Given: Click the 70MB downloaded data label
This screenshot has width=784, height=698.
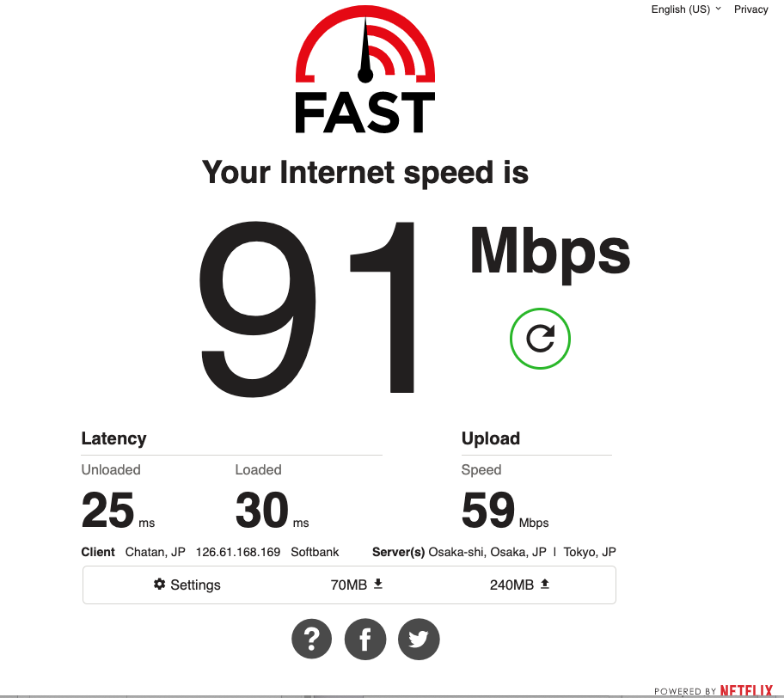Looking at the screenshot, I should pyautogui.click(x=348, y=585).
